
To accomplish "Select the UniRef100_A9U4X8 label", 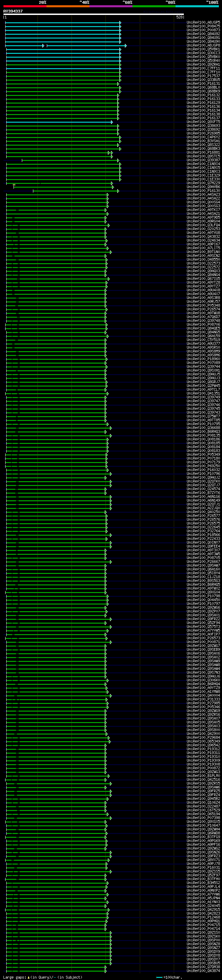I will point(203,290).
